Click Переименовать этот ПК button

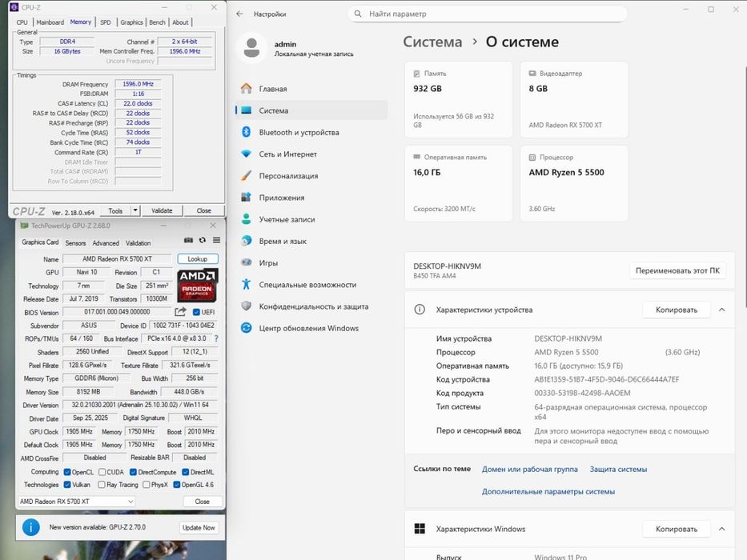click(677, 270)
